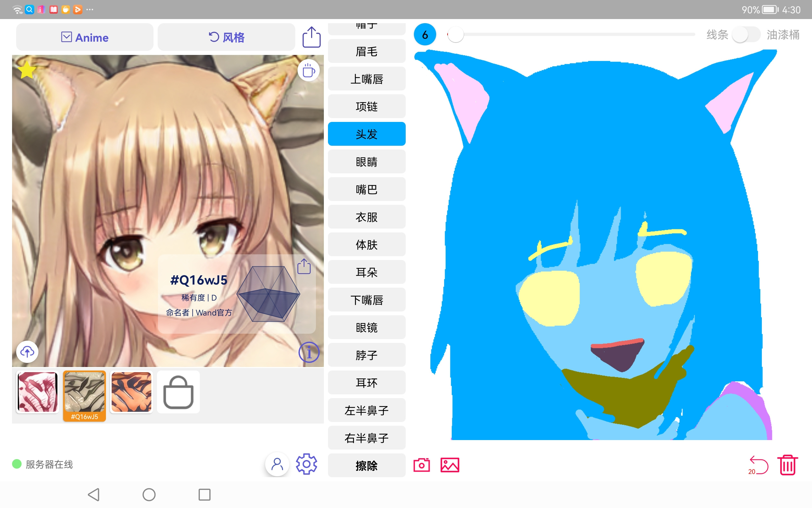The width and height of the screenshot is (812, 508).
Task: Tap the 服务器在线 status text
Action: tap(49, 464)
